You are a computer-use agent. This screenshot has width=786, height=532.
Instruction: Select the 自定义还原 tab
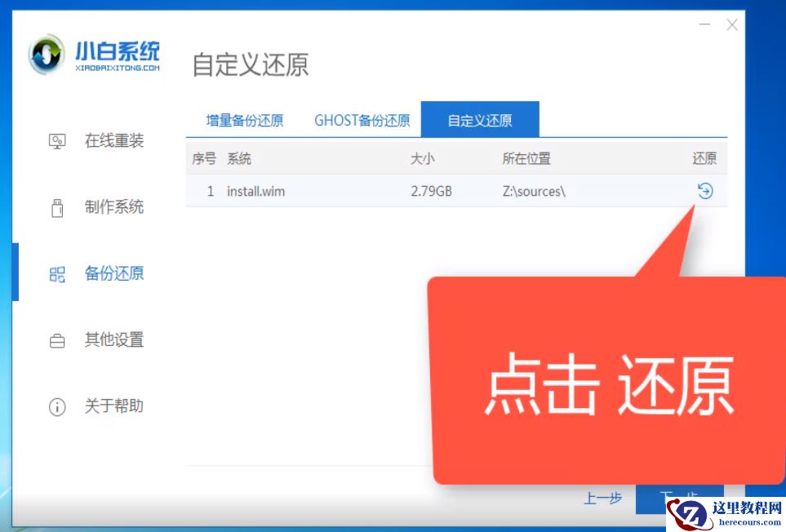(480, 119)
